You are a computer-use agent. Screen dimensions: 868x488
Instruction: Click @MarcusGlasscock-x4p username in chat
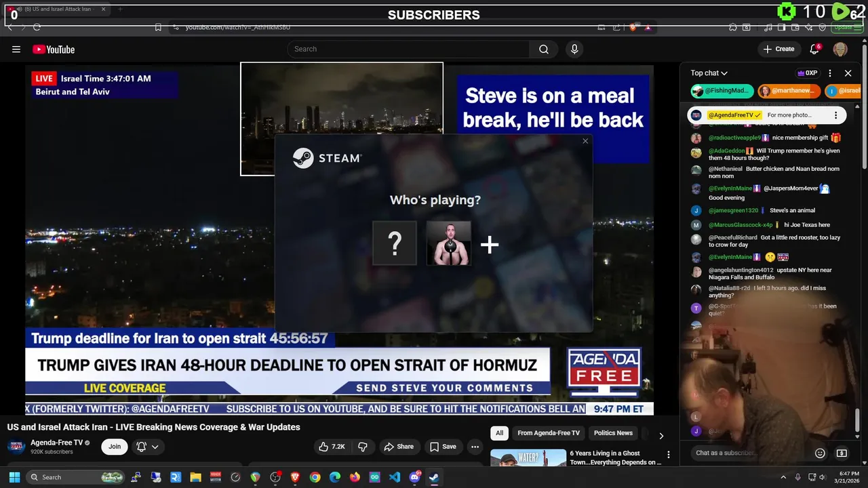coord(741,225)
